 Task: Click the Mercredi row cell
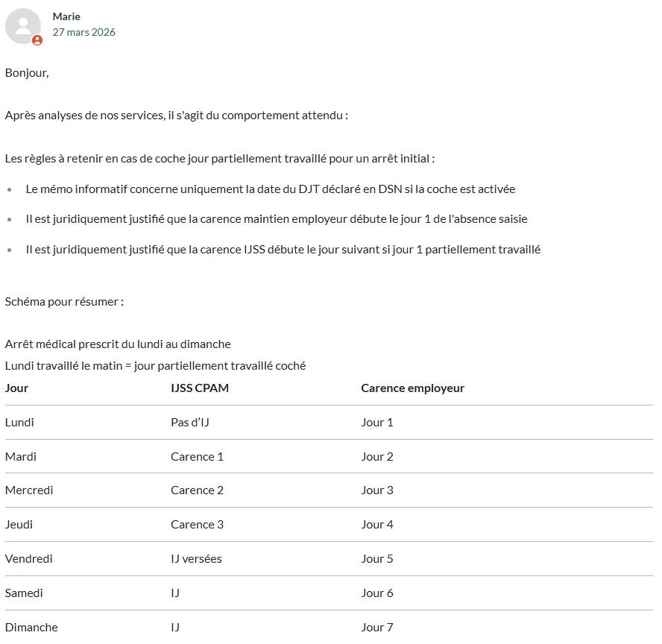[29, 490]
